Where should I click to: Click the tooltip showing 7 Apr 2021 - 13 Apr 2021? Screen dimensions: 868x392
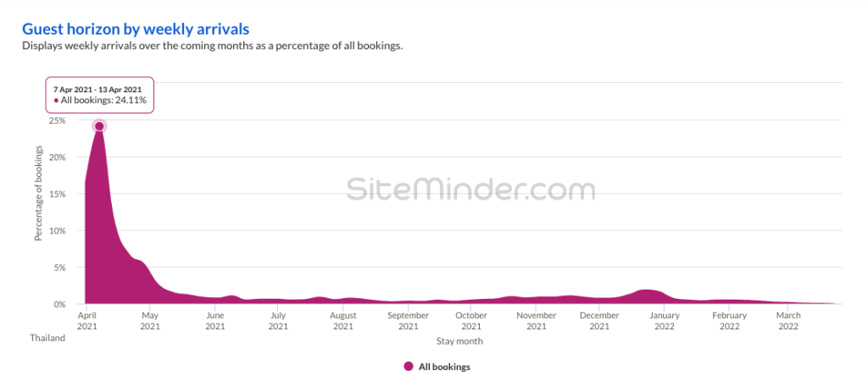tap(102, 94)
